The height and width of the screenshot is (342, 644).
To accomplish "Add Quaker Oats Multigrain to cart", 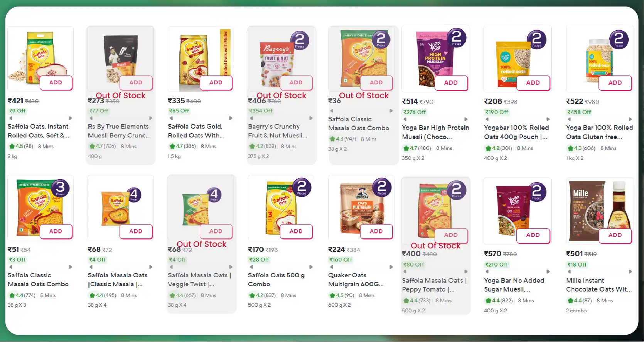I will point(376,231).
